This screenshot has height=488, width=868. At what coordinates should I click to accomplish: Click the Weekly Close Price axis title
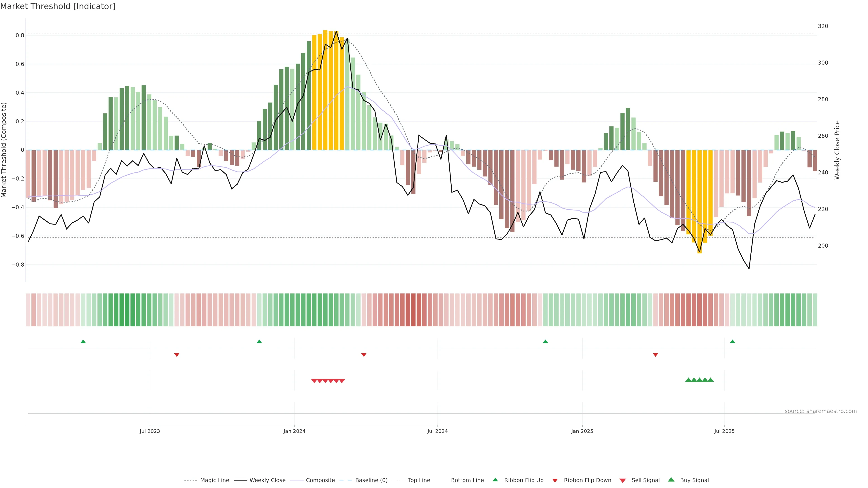click(x=837, y=150)
